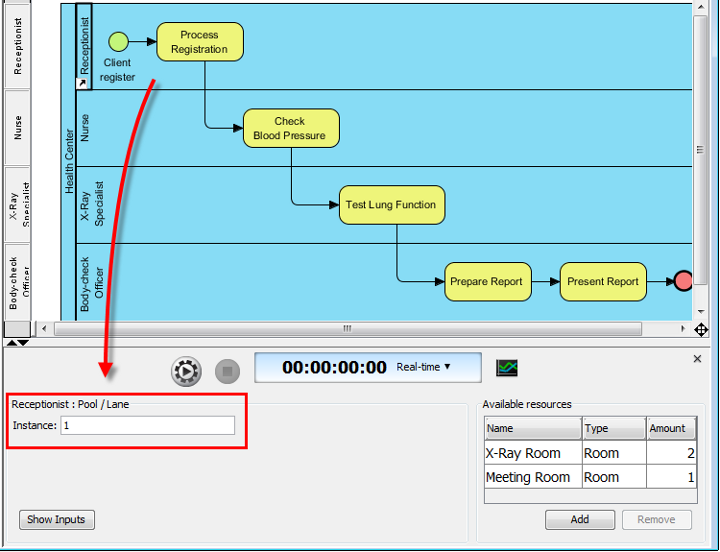Click the diagram pan crosshair icon

tap(701, 330)
